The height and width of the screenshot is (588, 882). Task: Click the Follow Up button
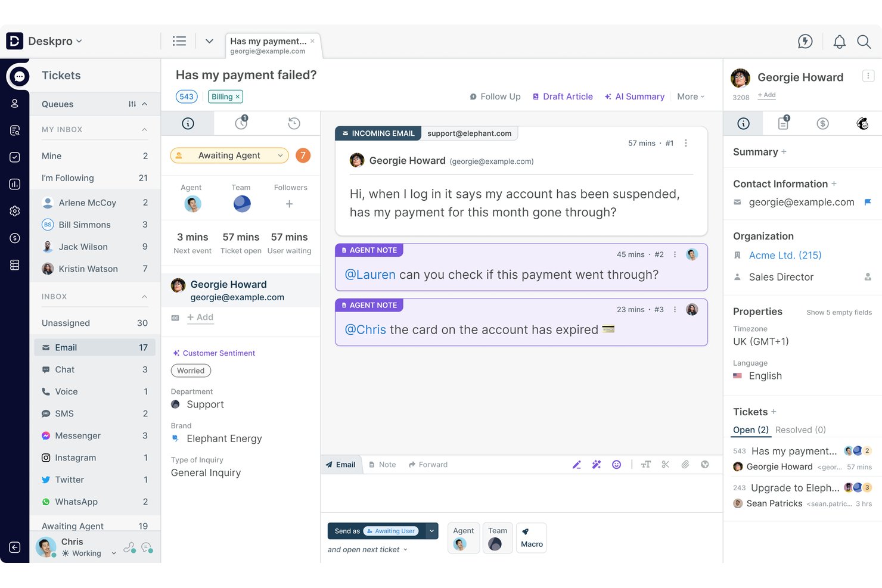point(495,97)
